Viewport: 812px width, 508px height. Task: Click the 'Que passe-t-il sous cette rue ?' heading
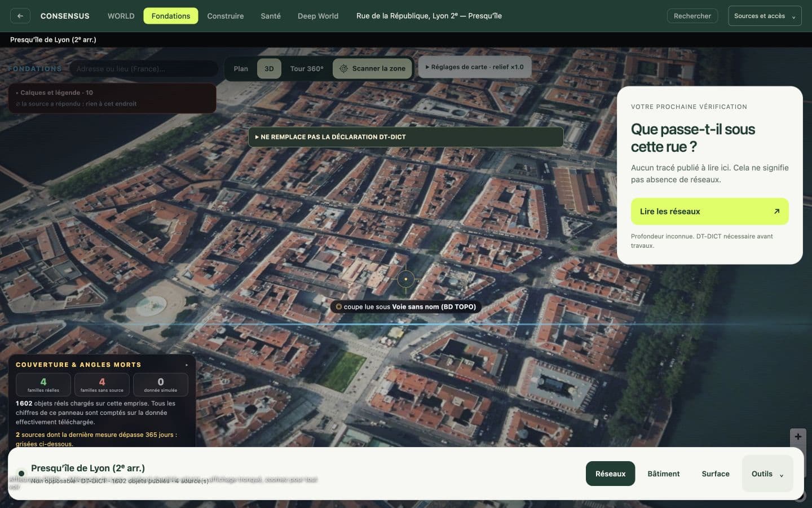(x=693, y=138)
